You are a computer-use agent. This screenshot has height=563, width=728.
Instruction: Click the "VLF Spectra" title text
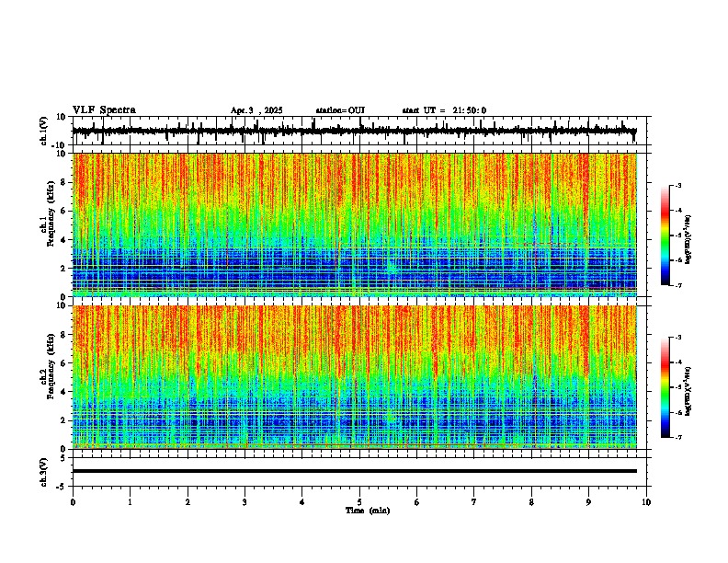click(104, 110)
